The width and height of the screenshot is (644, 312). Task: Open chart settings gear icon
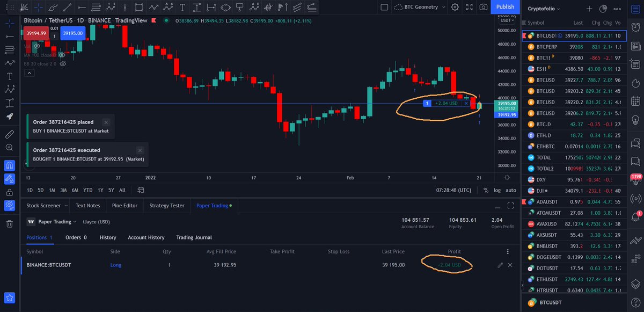[455, 7]
